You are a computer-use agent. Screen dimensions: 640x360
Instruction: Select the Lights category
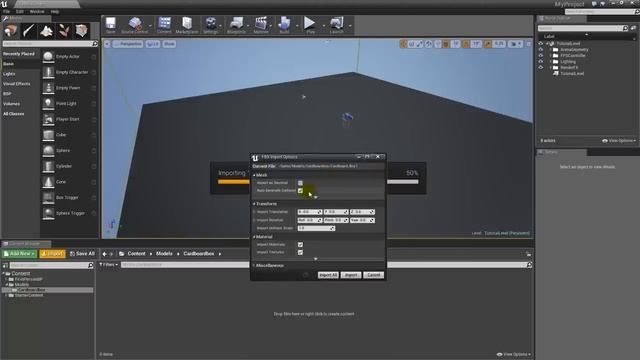click(x=9, y=74)
